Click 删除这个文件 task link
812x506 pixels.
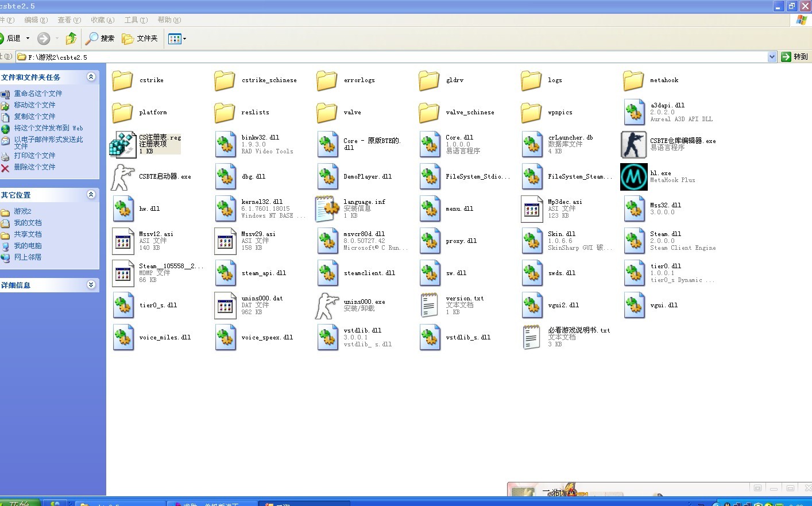point(35,167)
